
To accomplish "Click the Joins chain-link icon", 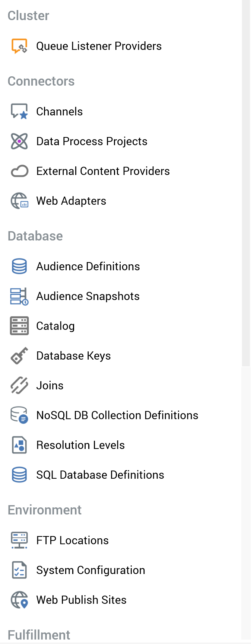I will 19,386.
